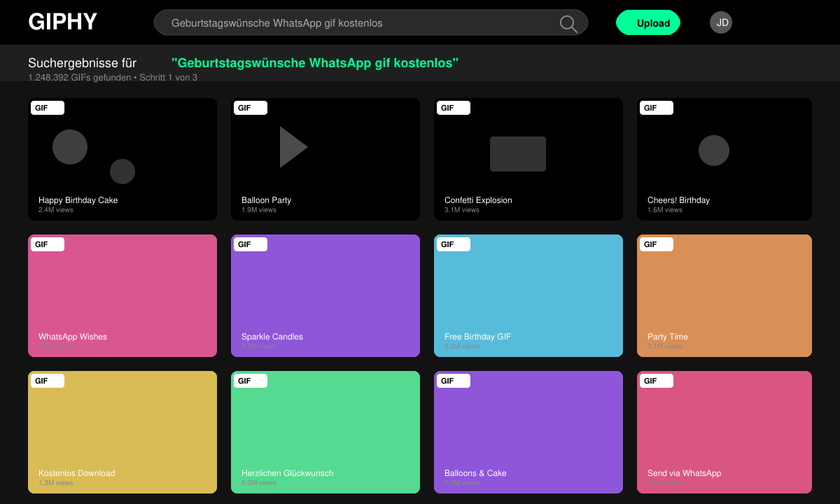Click the magnifying glass search icon
The height and width of the screenshot is (504, 840).
tap(569, 24)
